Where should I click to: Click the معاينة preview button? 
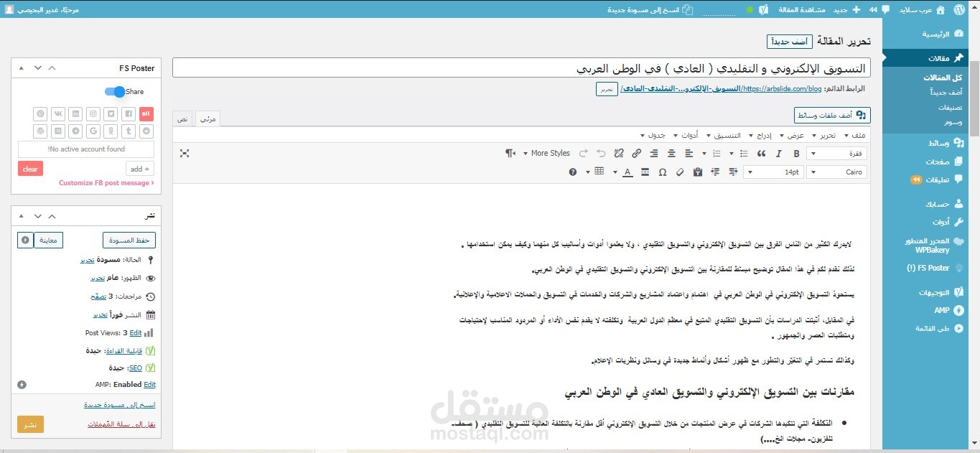point(50,240)
